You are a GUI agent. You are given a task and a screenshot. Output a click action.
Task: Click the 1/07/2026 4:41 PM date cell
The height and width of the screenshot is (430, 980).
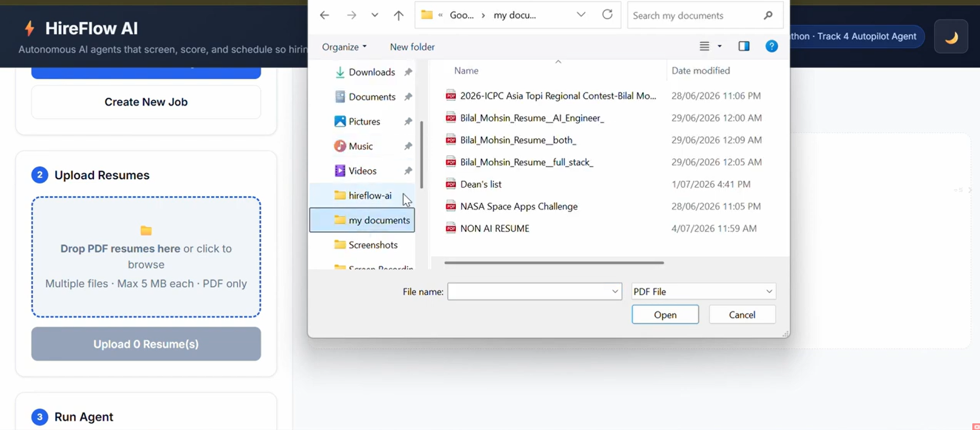[x=711, y=184]
